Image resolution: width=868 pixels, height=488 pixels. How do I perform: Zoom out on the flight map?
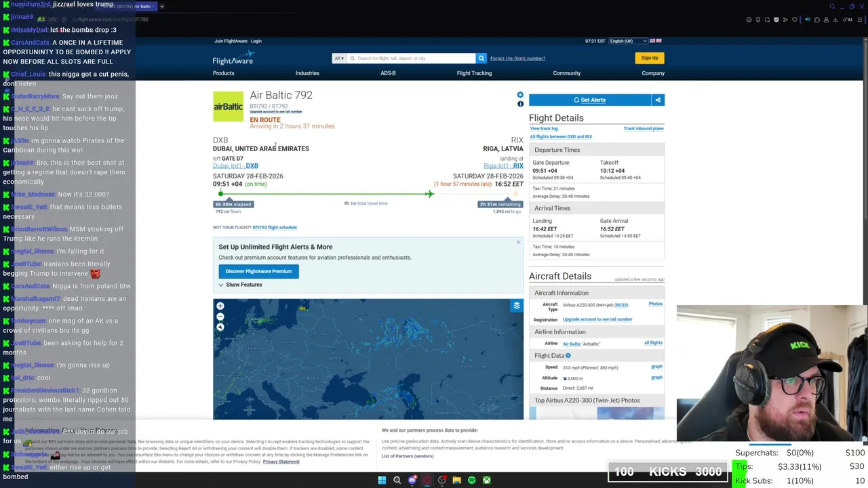(220, 317)
